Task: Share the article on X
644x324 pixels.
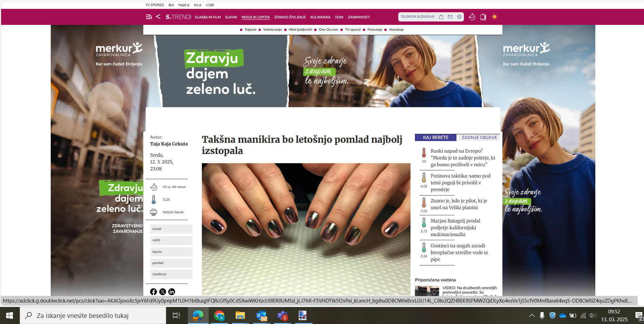Action: coord(163,292)
